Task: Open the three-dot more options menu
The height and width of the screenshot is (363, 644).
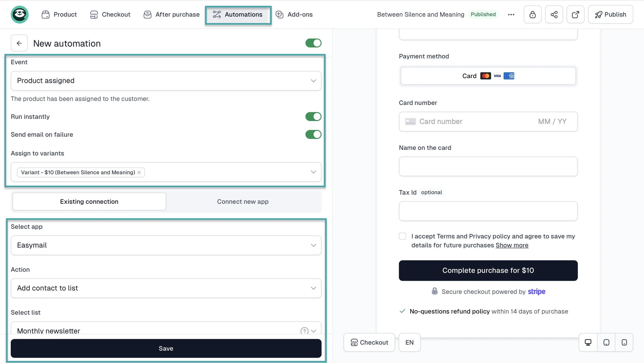Action: click(511, 14)
